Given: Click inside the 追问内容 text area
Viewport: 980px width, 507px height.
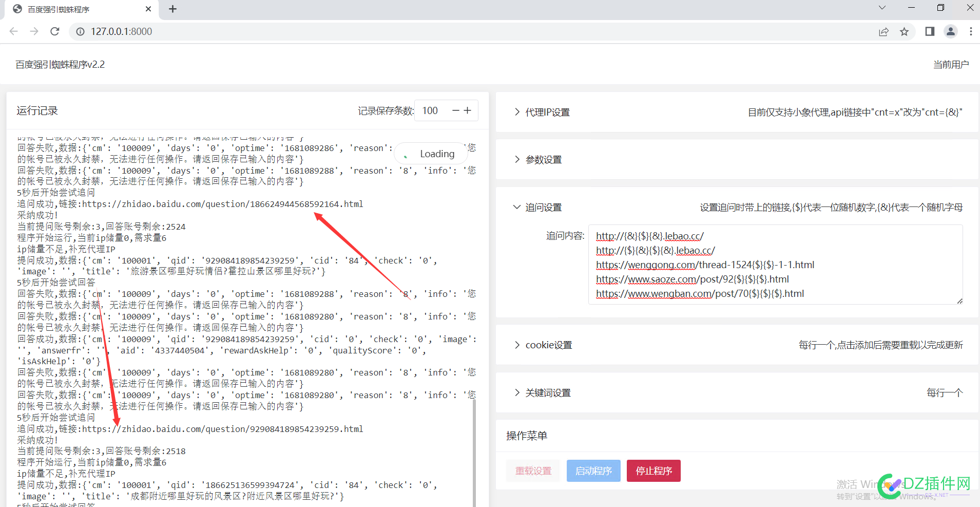Looking at the screenshot, I should (x=776, y=265).
